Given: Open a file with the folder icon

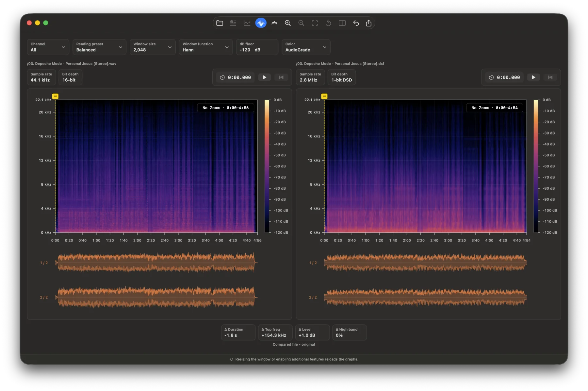Looking at the screenshot, I should (220, 23).
